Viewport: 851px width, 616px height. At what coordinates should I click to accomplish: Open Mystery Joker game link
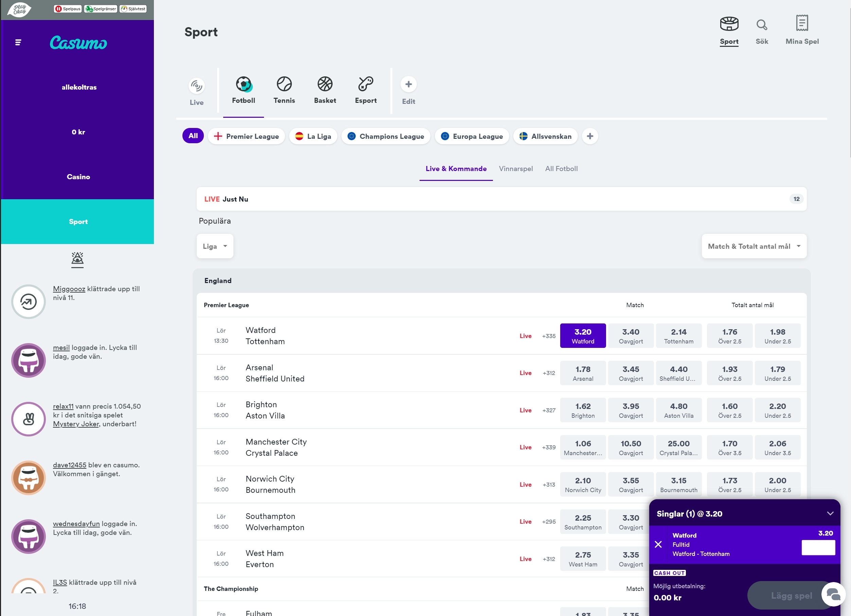pyautogui.click(x=76, y=424)
